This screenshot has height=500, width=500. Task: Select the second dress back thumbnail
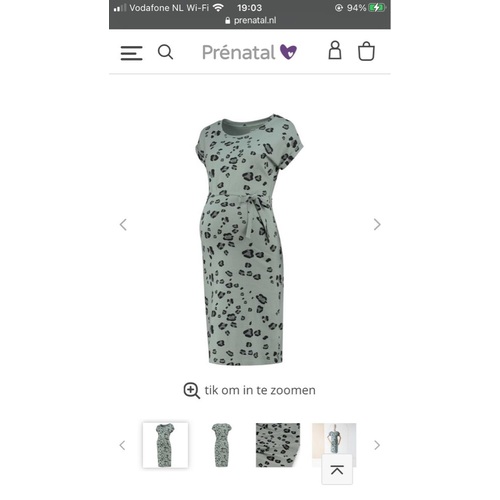[x=222, y=445]
